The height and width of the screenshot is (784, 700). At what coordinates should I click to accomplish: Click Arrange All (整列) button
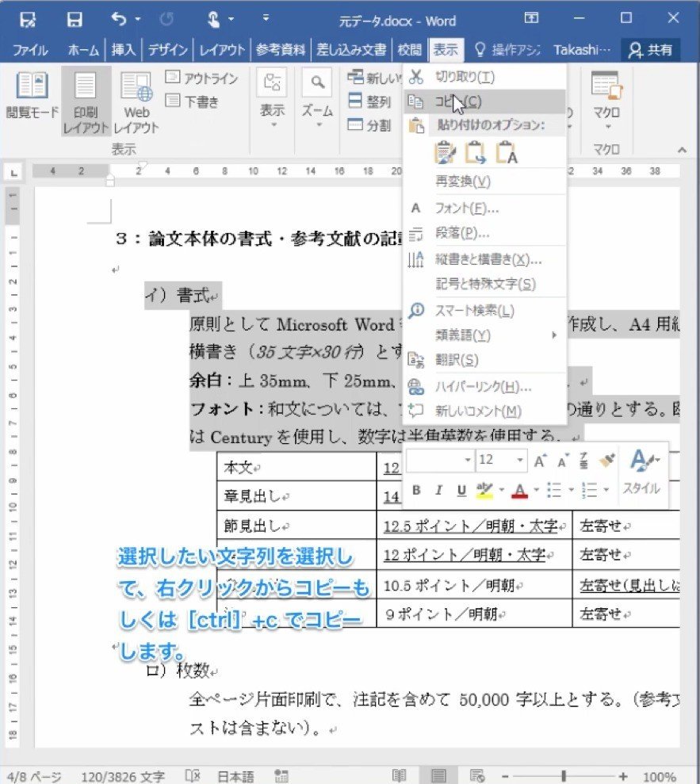[x=369, y=101]
